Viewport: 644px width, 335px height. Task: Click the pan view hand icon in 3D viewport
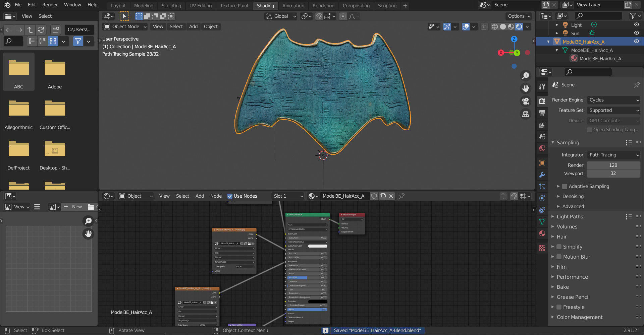(x=526, y=88)
